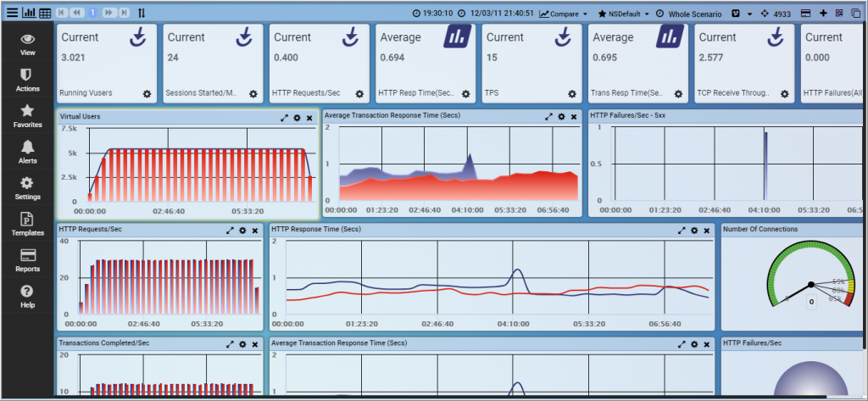The height and width of the screenshot is (401, 868).
Task: Open Favorites in the left sidebar
Action: [27, 116]
